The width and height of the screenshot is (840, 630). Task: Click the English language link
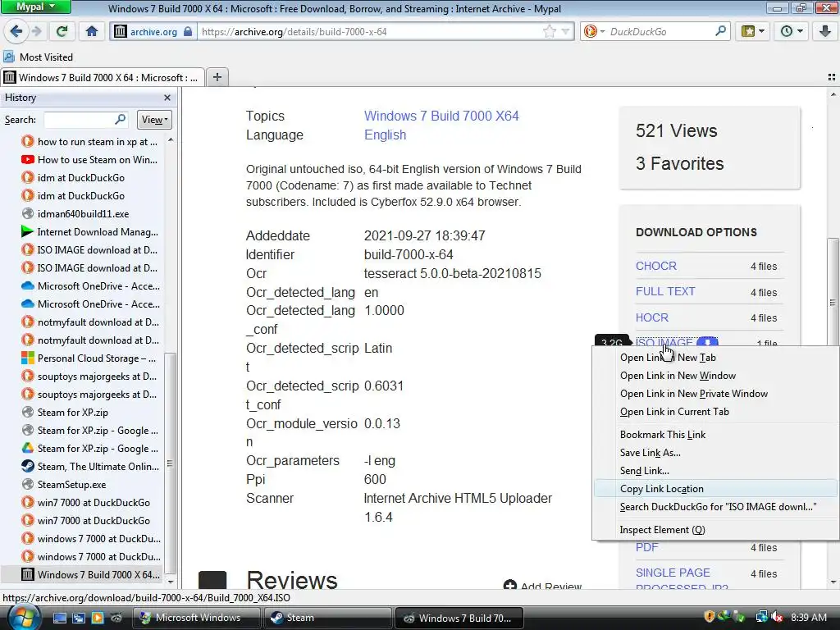(386, 135)
